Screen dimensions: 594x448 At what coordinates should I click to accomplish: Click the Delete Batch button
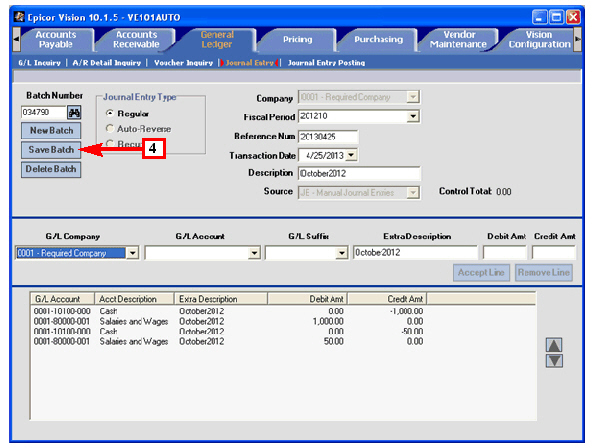click(51, 169)
